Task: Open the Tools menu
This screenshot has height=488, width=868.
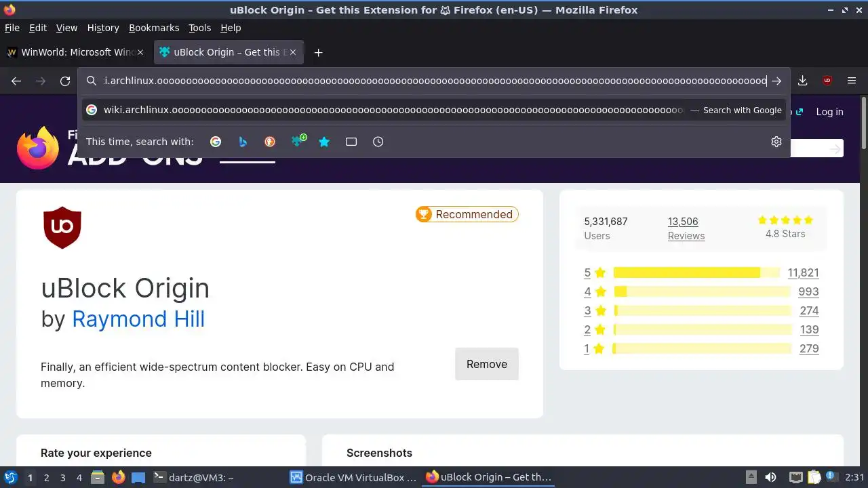Action: (200, 28)
